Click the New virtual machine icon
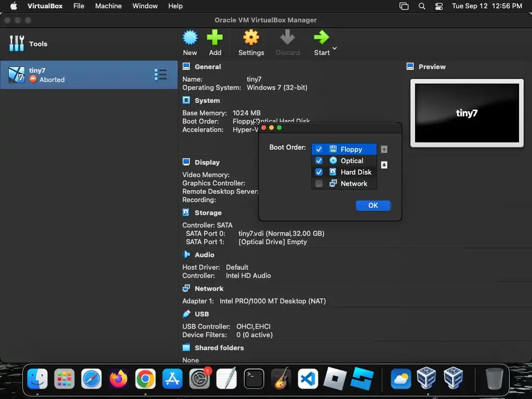This screenshot has height=399, width=532. tap(190, 37)
